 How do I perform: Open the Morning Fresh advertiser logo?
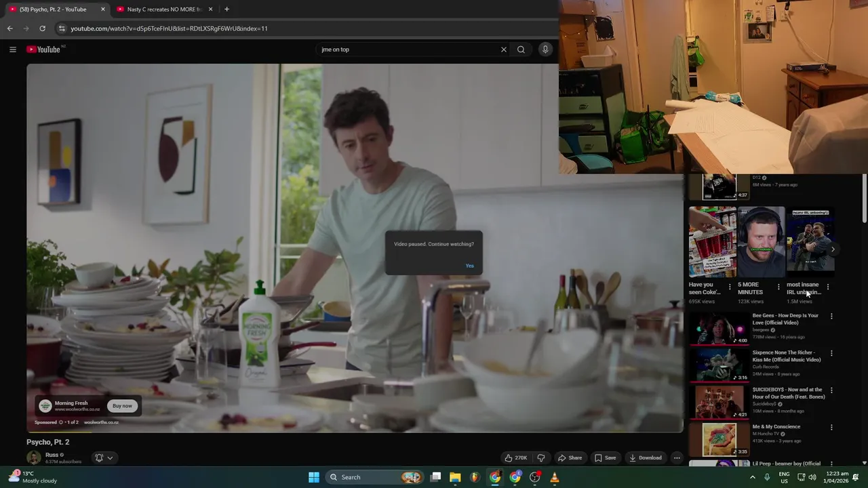(x=45, y=406)
